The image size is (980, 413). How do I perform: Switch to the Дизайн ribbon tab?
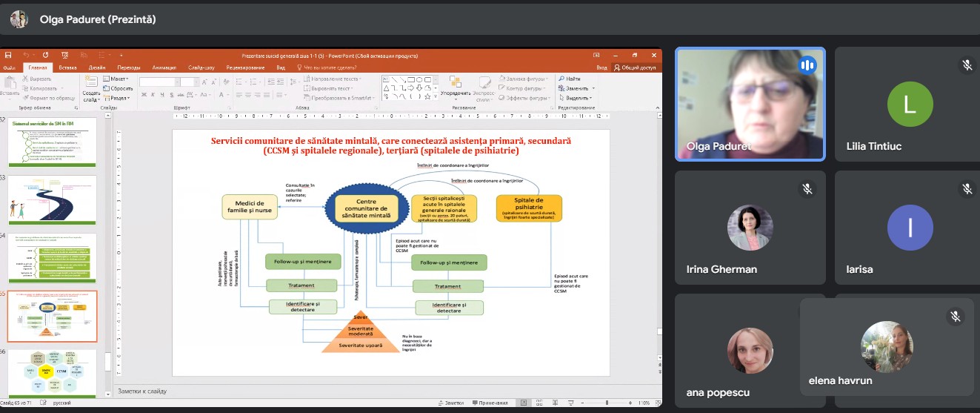pyautogui.click(x=96, y=67)
